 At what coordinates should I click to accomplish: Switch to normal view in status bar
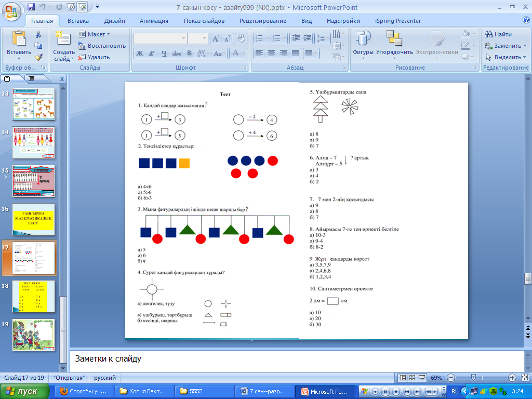pyautogui.click(x=403, y=378)
